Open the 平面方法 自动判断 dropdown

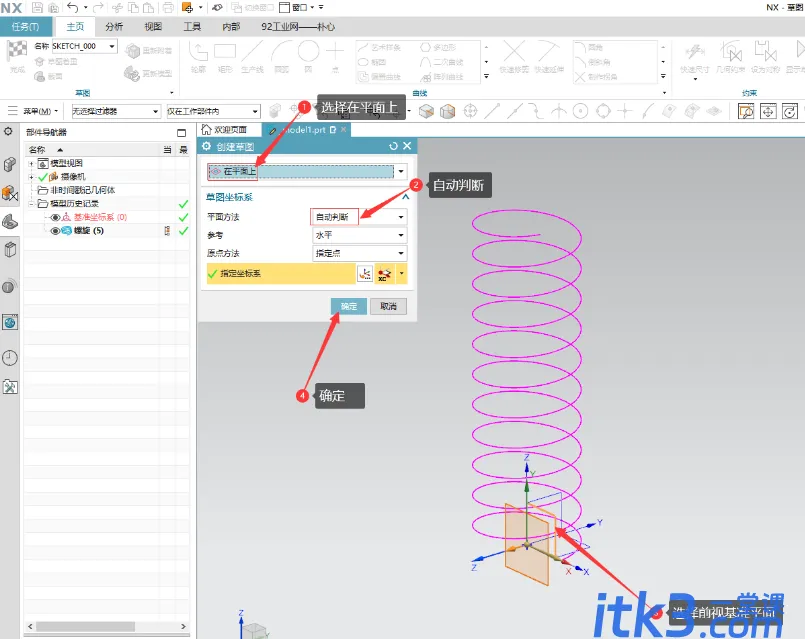(401, 217)
